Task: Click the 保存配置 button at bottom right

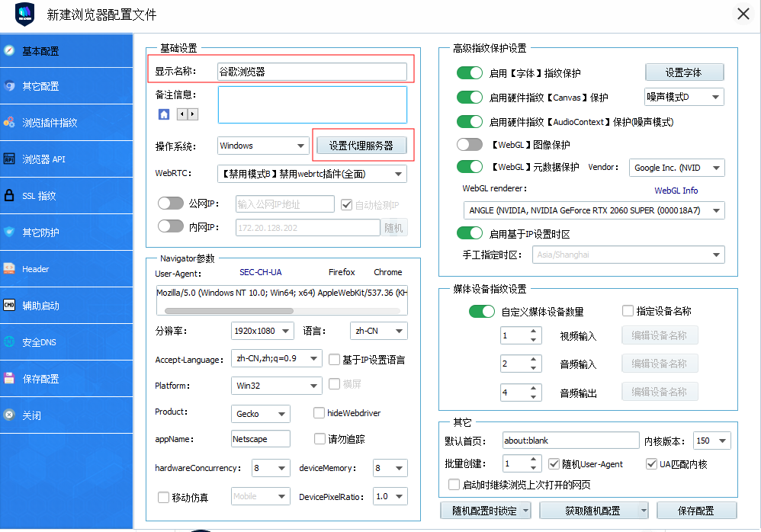Action: [x=696, y=511]
